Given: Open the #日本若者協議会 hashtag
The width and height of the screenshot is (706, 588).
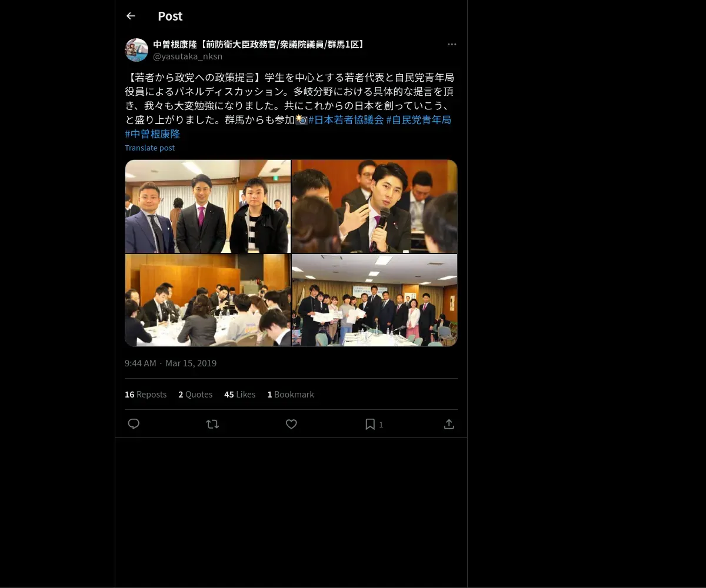Looking at the screenshot, I should click(346, 120).
